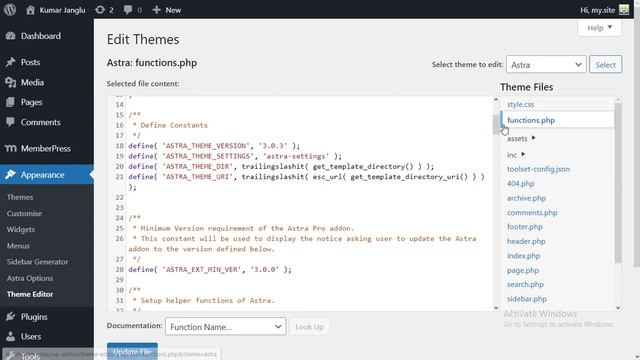
Task: Open Select theme to edit dropdown
Action: [546, 64]
